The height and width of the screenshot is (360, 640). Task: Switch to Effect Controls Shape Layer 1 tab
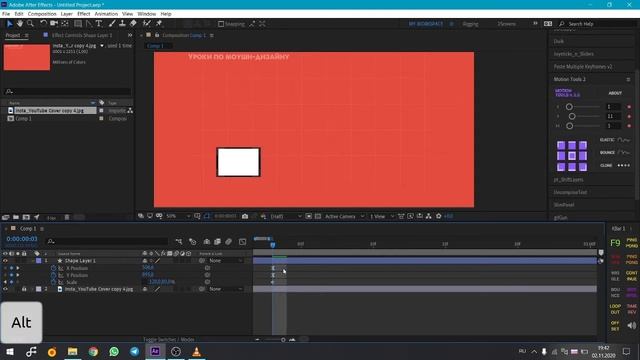click(82, 36)
